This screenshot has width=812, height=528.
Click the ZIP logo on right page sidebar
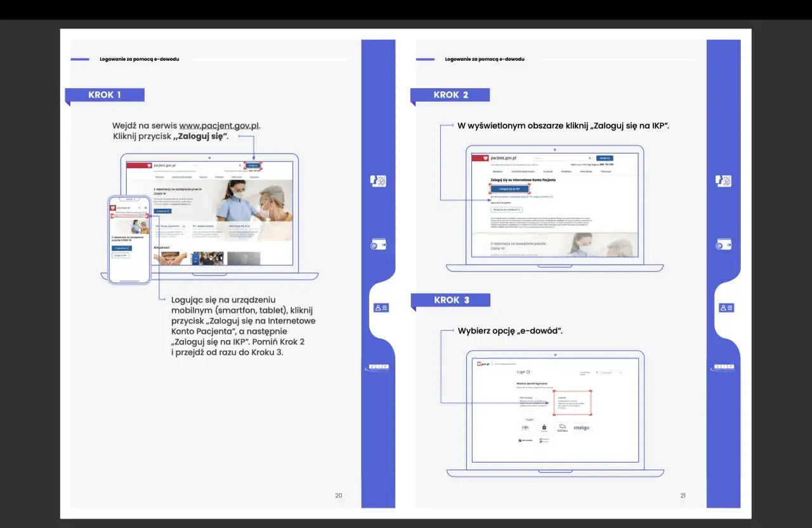(724, 367)
